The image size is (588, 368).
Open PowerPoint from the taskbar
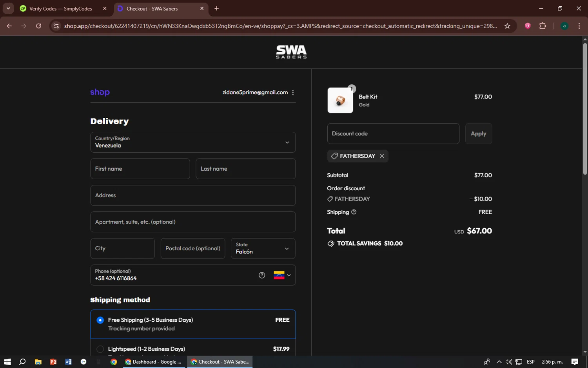(x=53, y=362)
